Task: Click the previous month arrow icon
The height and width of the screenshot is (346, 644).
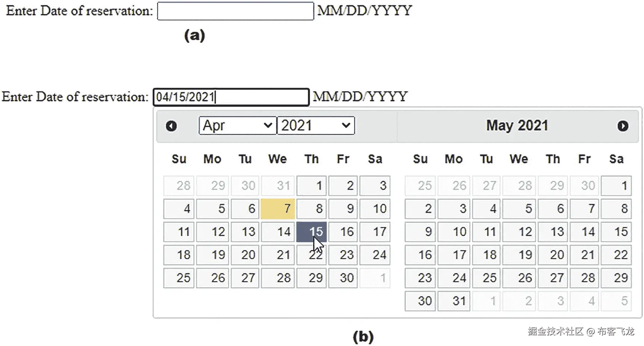Action: (x=172, y=126)
